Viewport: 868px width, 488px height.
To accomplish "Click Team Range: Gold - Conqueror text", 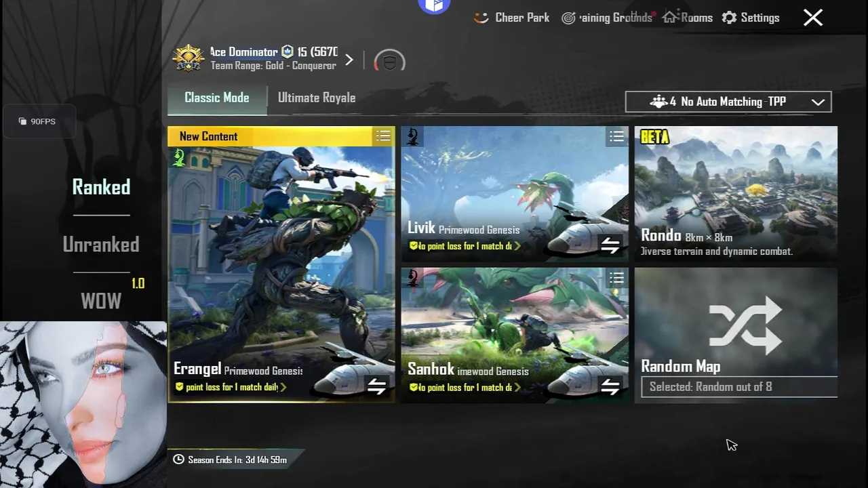I will 273,66.
